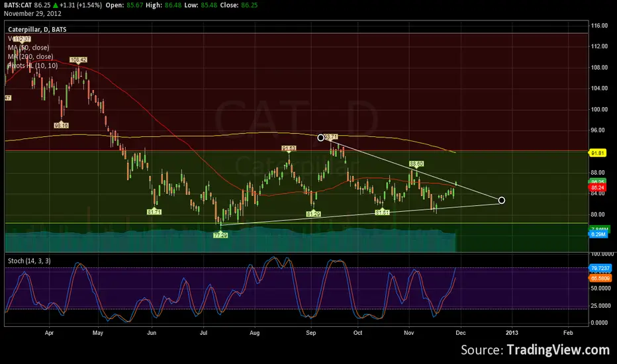Click the 104.00 price axis label

599,88
